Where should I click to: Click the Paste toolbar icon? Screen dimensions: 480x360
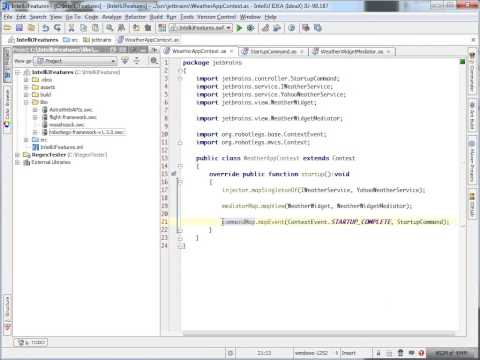click(x=95, y=28)
